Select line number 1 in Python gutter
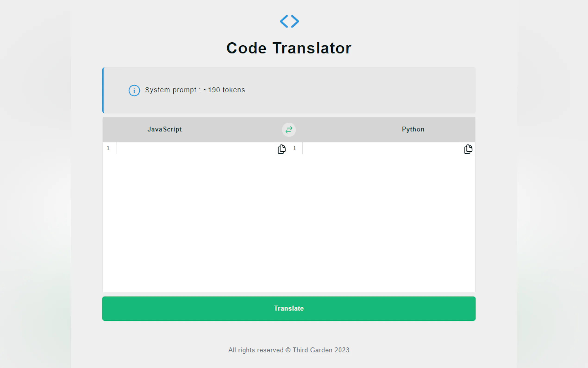 click(294, 148)
